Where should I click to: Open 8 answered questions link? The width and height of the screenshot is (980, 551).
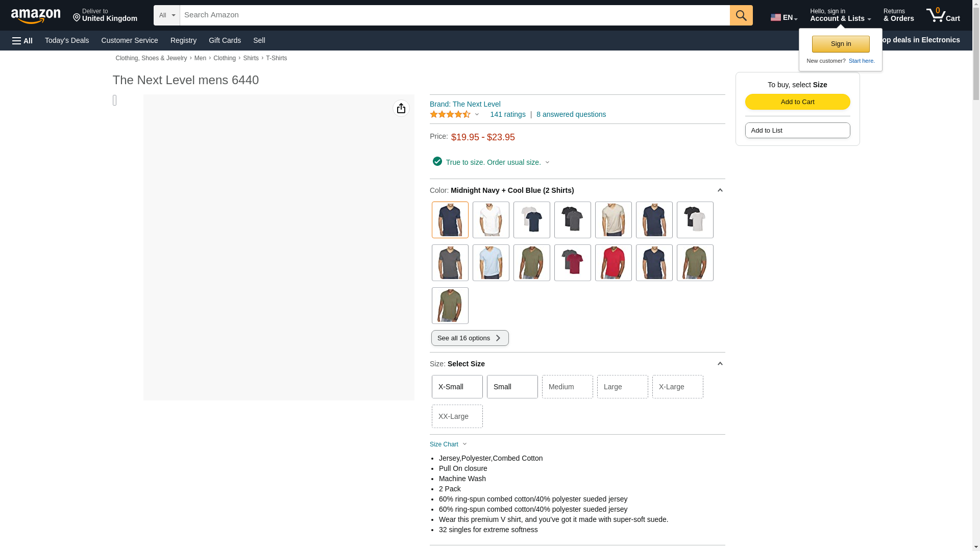tap(571, 114)
